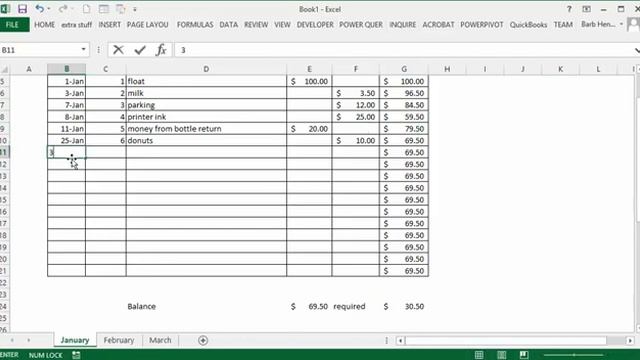Select column D header
640x360 pixels.
(x=206, y=69)
